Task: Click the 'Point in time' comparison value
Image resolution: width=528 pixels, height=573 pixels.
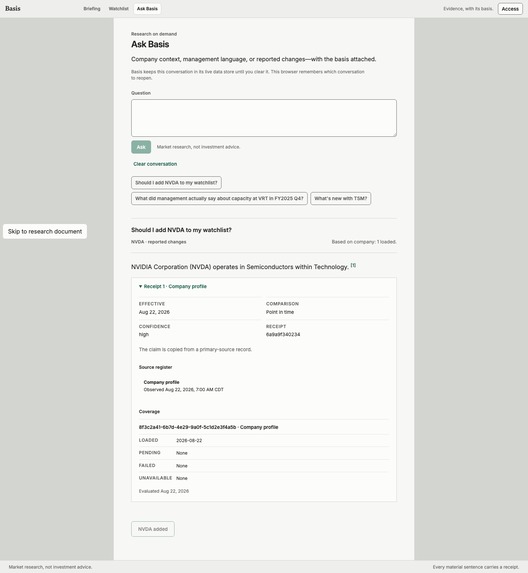Action: coord(280,312)
